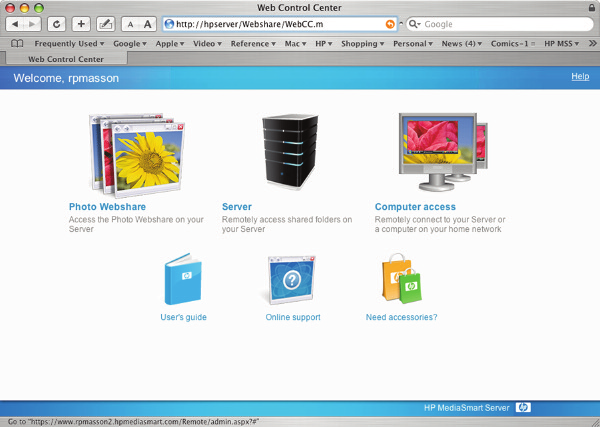
Task: Expand the Shopping bookmarks menu
Action: click(362, 44)
